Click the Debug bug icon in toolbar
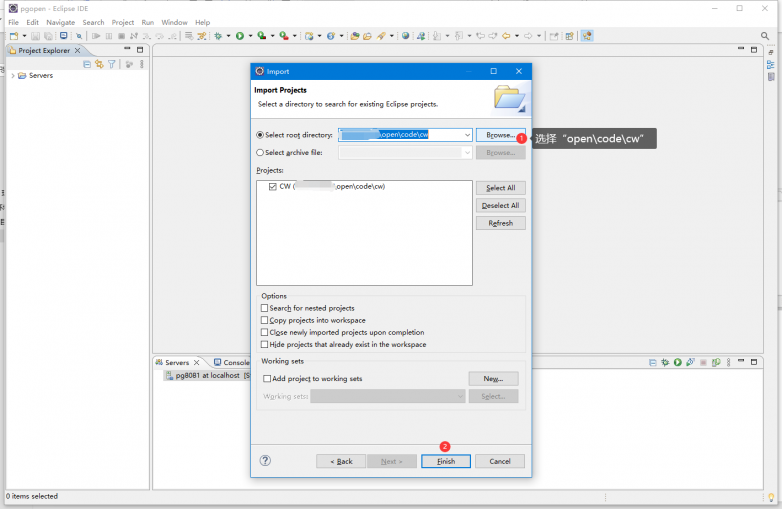Screen dimensions: 782x509 217,36
